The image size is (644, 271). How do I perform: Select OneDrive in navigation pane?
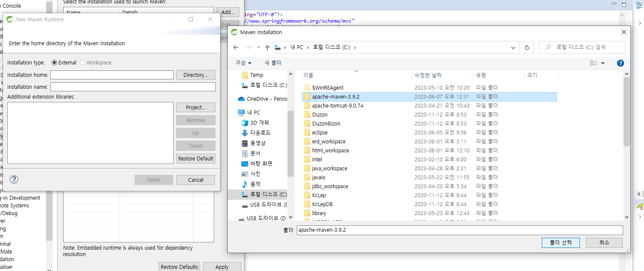click(262, 99)
